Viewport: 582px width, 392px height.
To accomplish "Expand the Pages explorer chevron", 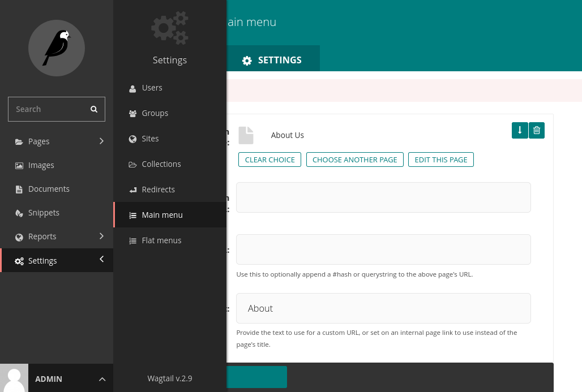I will 101,141.
